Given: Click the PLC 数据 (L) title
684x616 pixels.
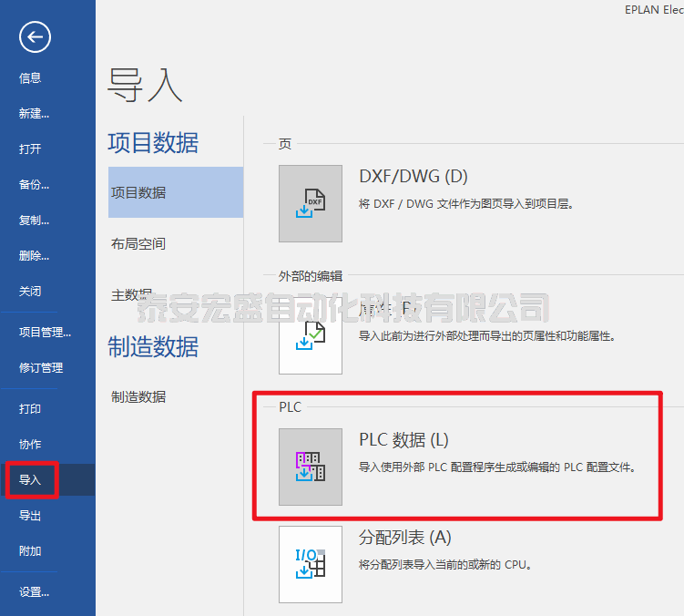Looking at the screenshot, I should point(403,440).
